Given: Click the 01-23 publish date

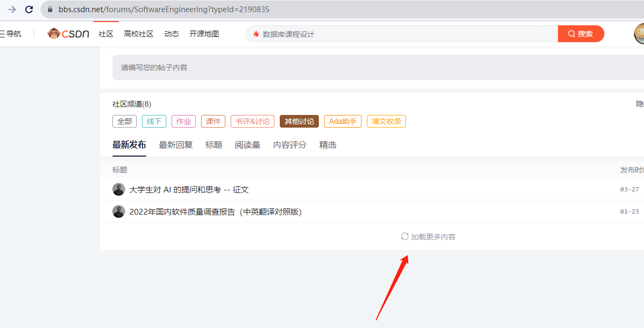Looking at the screenshot, I should tap(629, 211).
